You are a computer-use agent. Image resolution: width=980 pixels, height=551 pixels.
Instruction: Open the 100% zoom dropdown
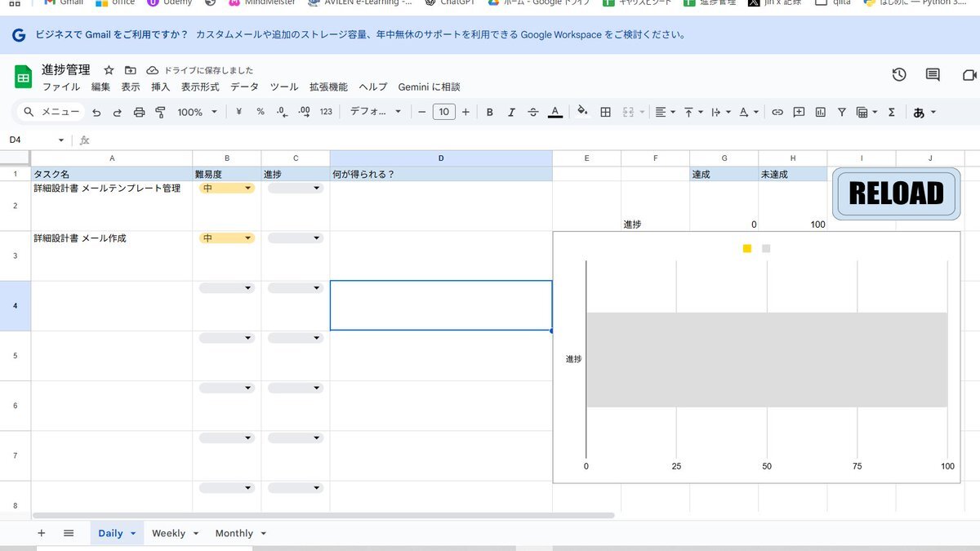click(x=198, y=113)
